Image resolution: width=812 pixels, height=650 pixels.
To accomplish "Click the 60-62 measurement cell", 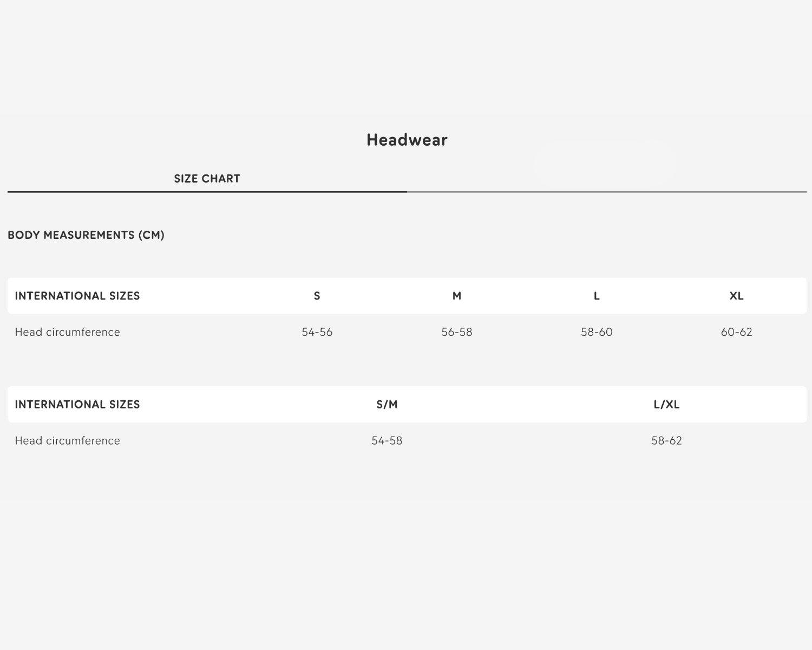I will point(736,332).
